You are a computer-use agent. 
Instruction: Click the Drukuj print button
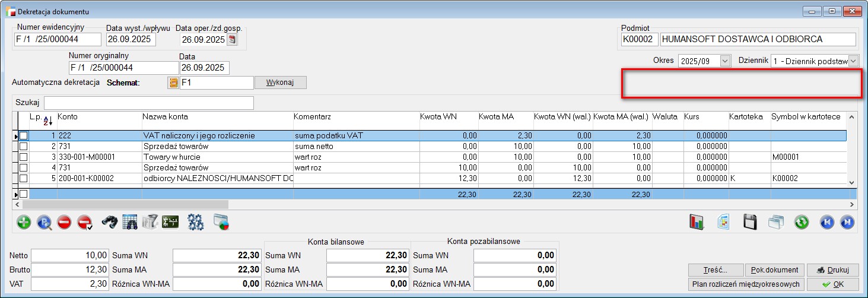pyautogui.click(x=832, y=270)
